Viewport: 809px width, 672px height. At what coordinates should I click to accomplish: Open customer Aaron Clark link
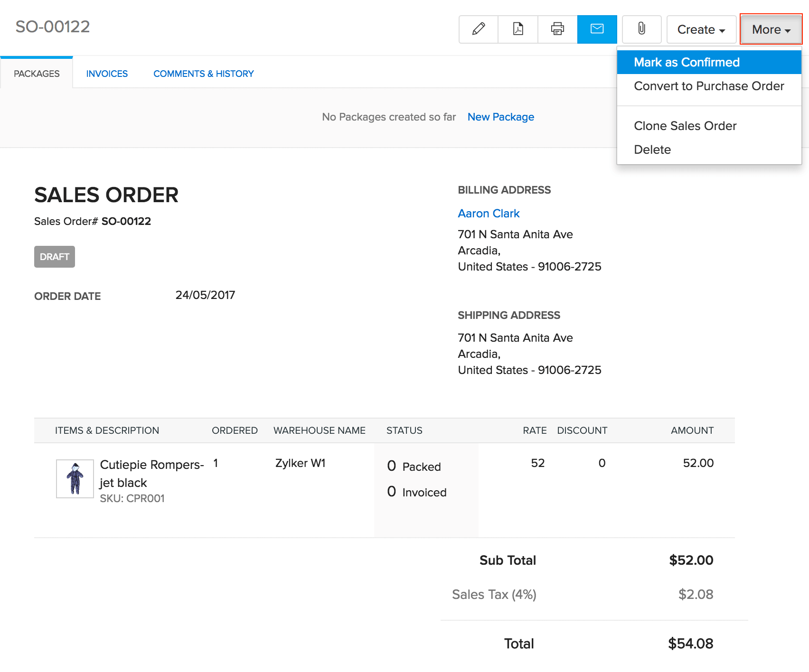point(489,214)
